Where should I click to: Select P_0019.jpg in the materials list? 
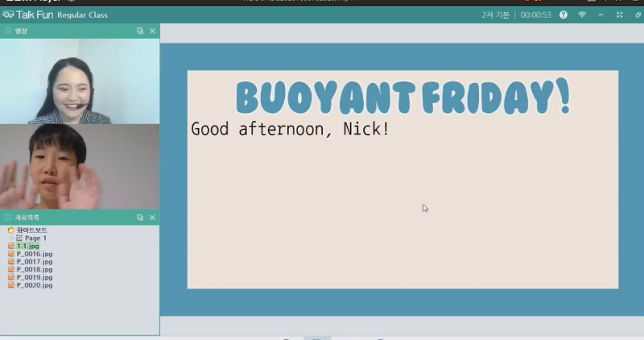[x=34, y=277]
